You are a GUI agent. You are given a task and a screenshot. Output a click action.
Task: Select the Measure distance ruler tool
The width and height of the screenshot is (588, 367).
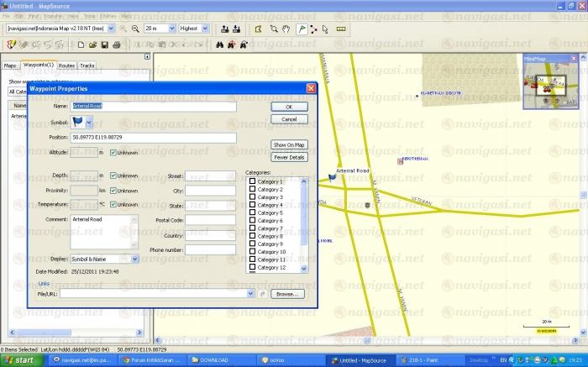coord(341,28)
